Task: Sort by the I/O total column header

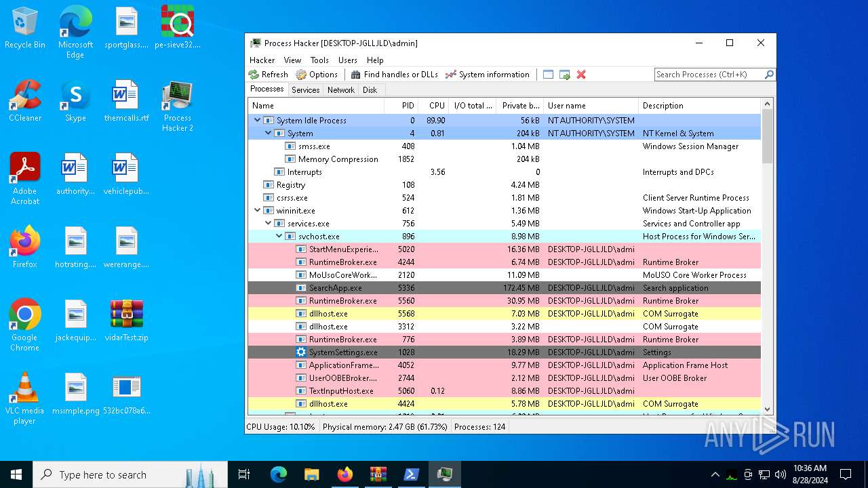Action: (473, 106)
